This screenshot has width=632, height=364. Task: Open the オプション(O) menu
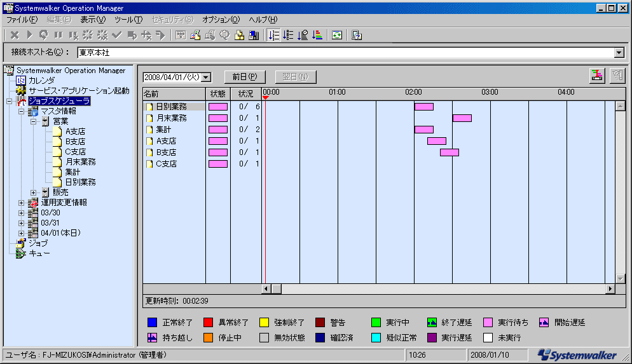pyautogui.click(x=221, y=19)
